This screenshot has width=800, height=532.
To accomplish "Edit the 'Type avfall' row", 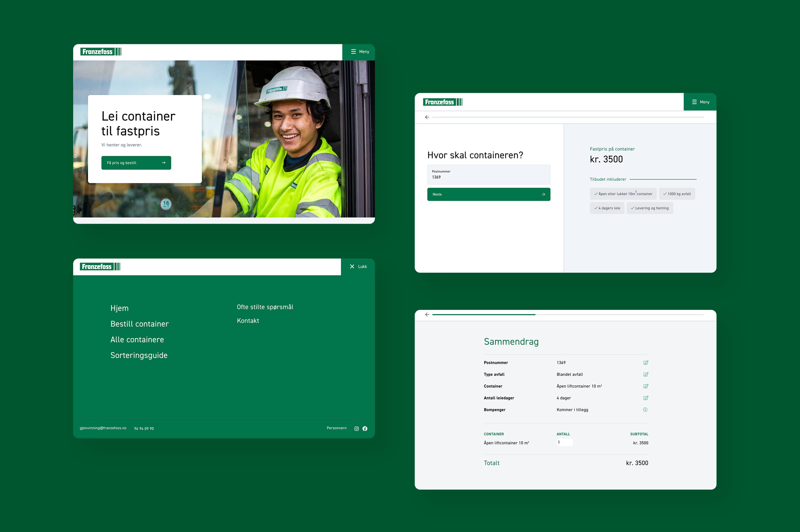I will [646, 375].
